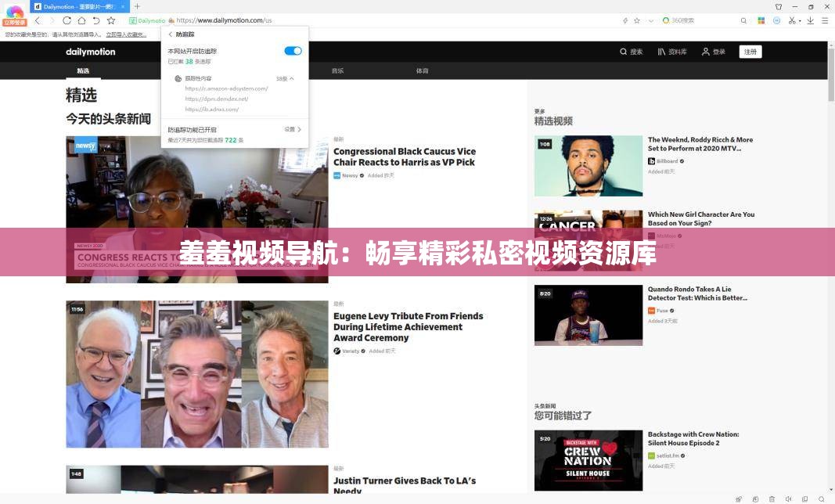Switch to the 体育 tab
The width and height of the screenshot is (835, 504).
tap(423, 70)
